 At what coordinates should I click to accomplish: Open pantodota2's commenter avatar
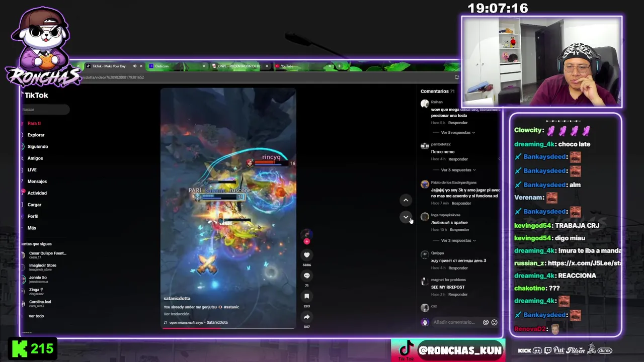point(425,146)
